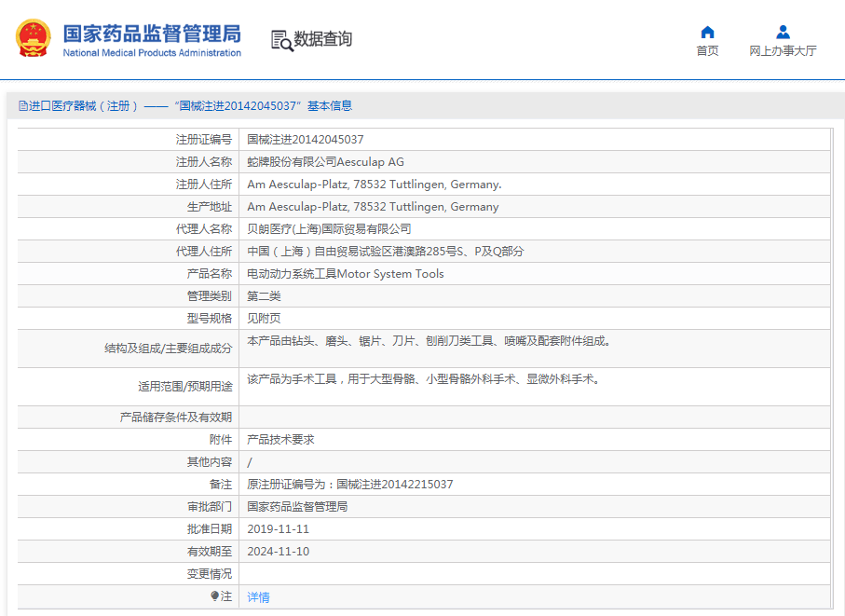Click the National Medical Products Administration subtitle
845x616 pixels.
point(152,53)
